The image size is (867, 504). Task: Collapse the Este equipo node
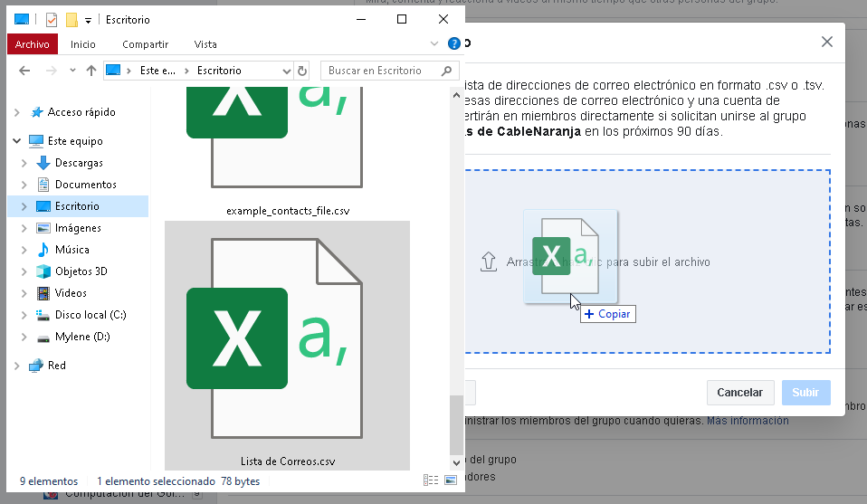[16, 141]
